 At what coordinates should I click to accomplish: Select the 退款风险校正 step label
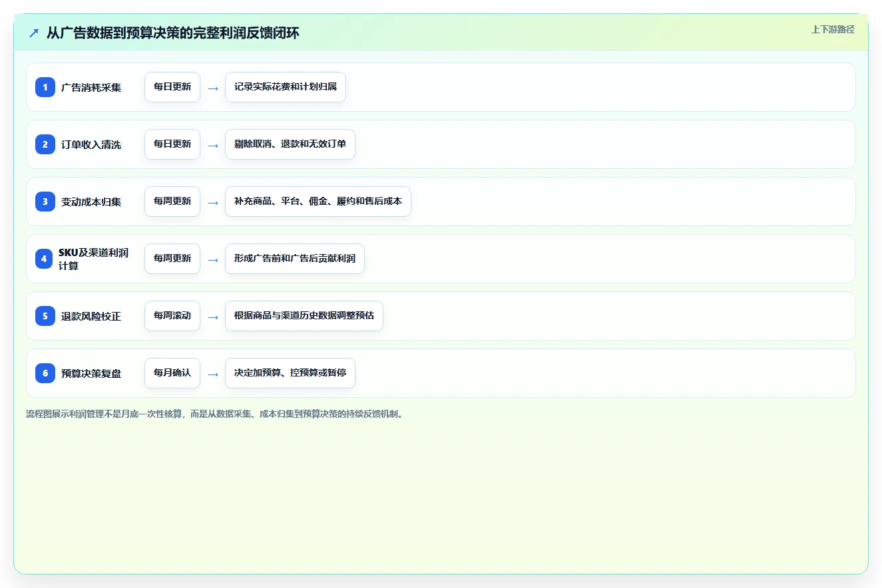pyautogui.click(x=91, y=316)
